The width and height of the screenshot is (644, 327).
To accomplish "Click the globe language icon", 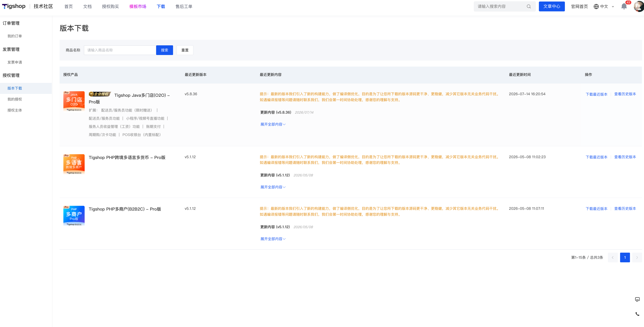I will [596, 6].
